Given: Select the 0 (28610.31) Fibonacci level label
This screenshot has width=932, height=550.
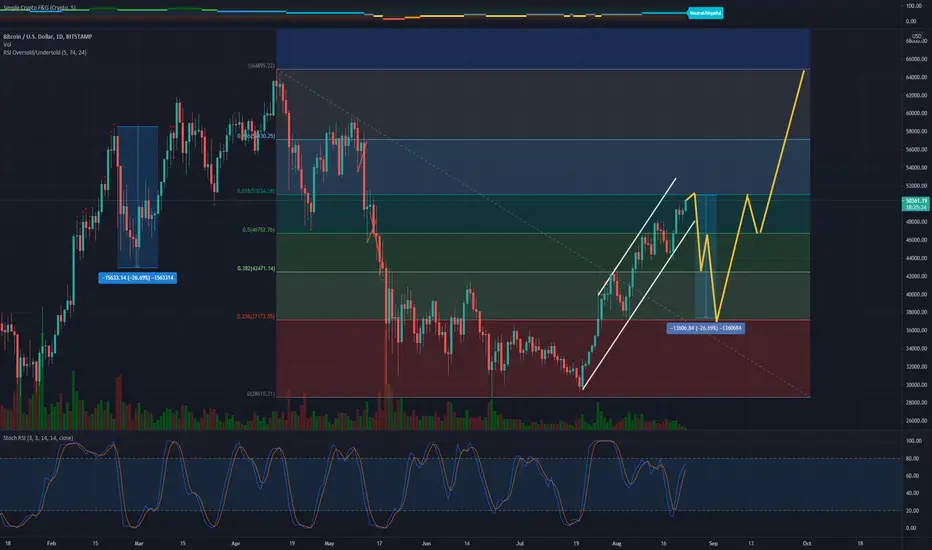Looking at the screenshot, I should (x=261, y=394).
